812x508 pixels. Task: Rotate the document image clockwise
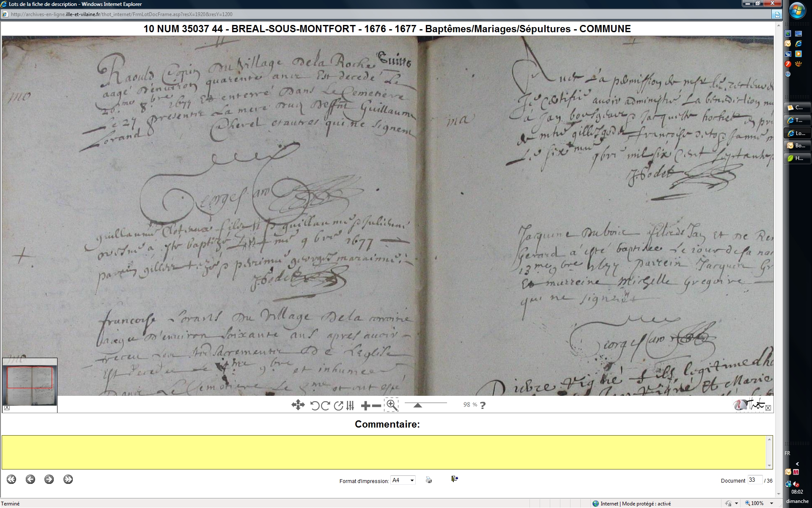pos(325,406)
